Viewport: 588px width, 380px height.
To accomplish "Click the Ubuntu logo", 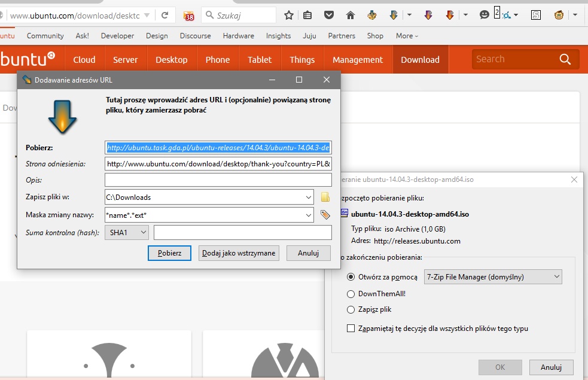I will tap(28, 59).
